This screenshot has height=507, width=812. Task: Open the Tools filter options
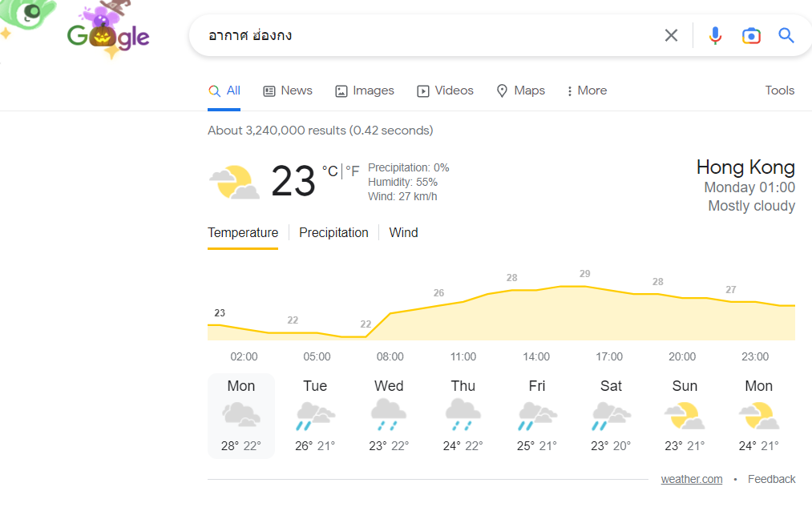point(779,91)
